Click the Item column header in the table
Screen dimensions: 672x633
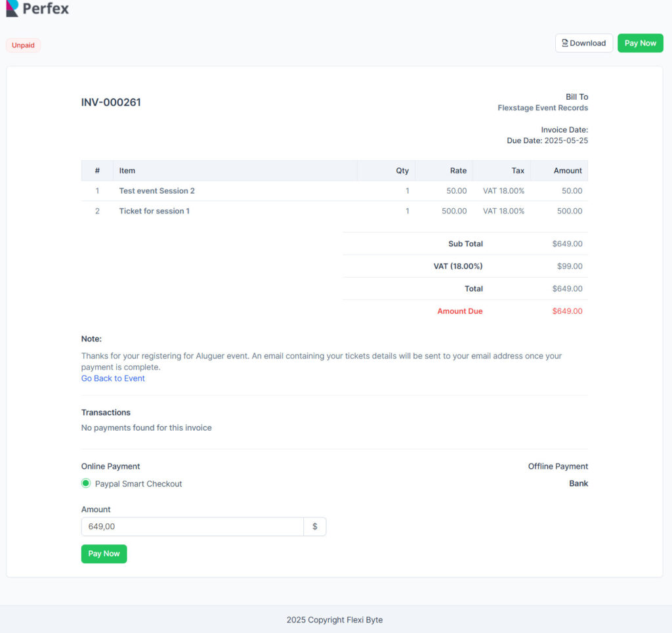(x=127, y=171)
